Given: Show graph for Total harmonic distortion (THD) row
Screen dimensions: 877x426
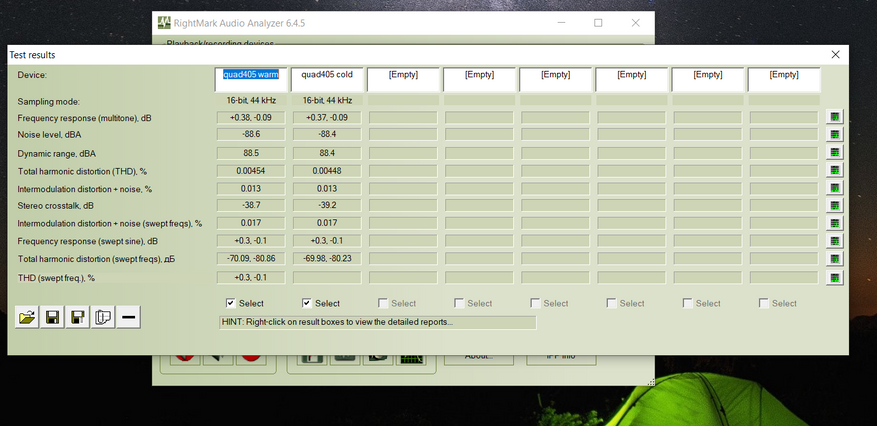Looking at the screenshot, I should (835, 170).
